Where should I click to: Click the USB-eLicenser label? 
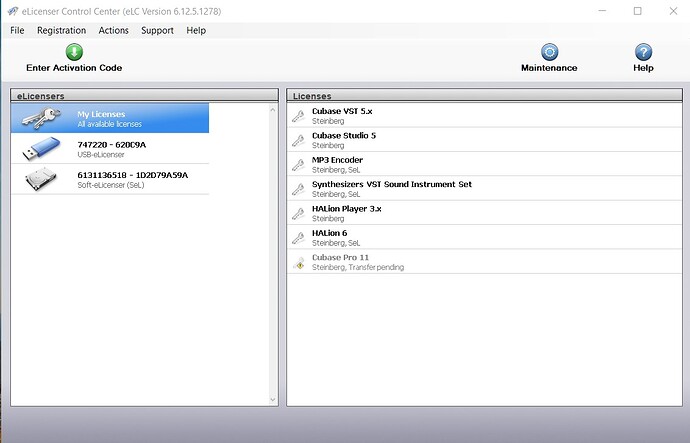pyautogui.click(x=101, y=154)
